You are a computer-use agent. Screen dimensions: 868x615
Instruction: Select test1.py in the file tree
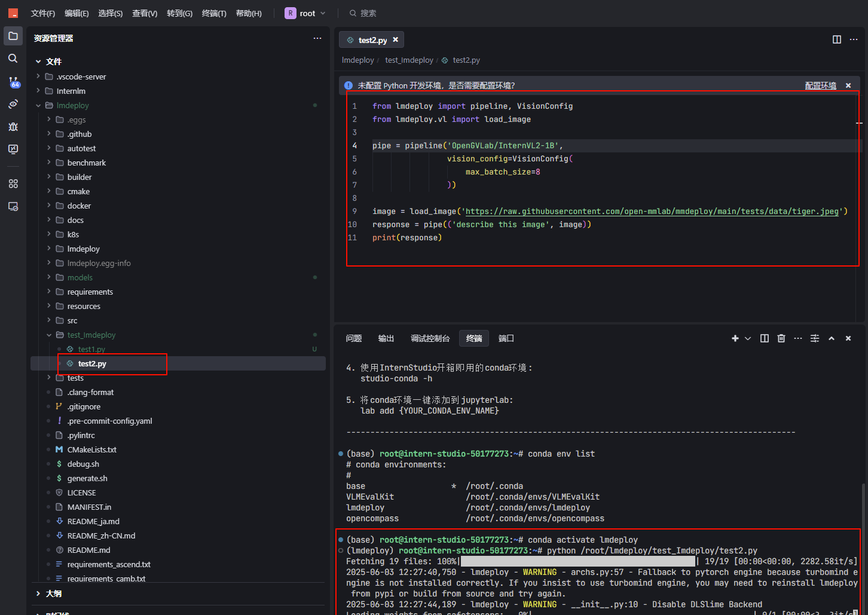tap(90, 349)
